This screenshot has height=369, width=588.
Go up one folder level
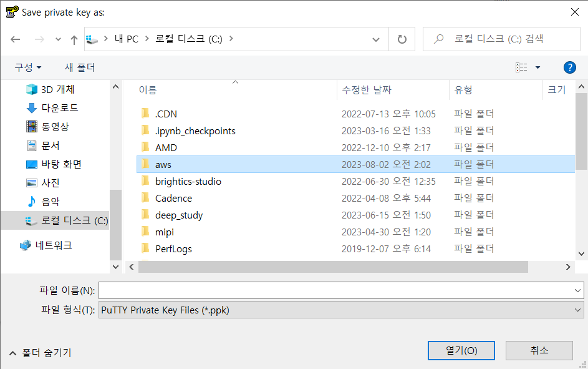tap(74, 39)
